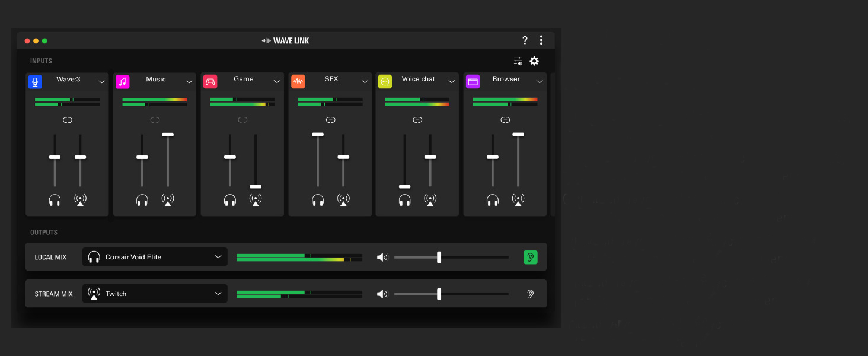
Task: Mute Browser headphones monitor output
Action: [493, 200]
